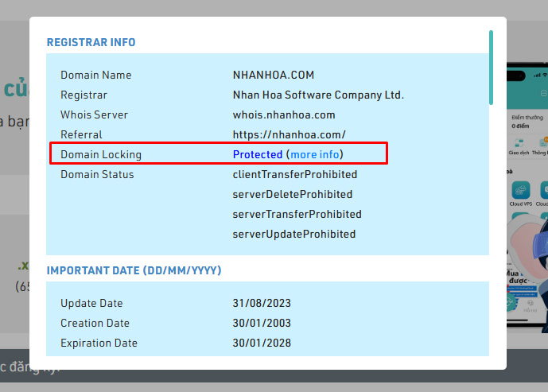
Task: Click the 'Registrar' field label
Action: [x=84, y=95]
